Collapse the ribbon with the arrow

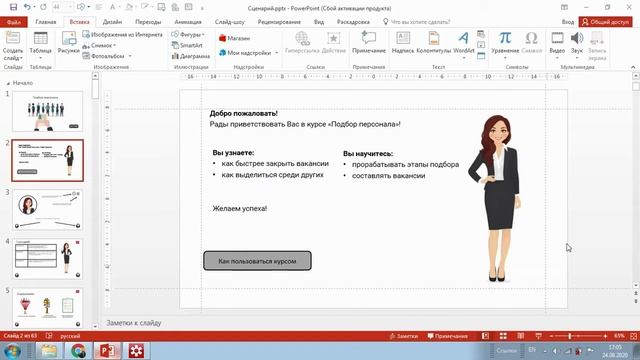coord(633,67)
